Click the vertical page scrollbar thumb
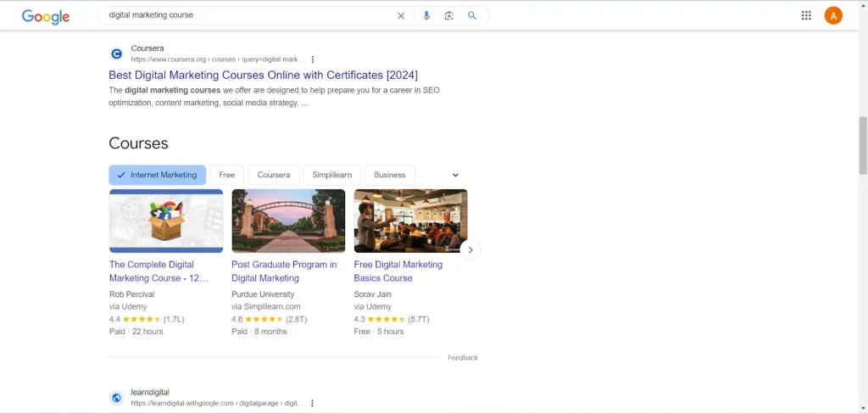Image resolution: width=868 pixels, height=414 pixels. point(863,146)
